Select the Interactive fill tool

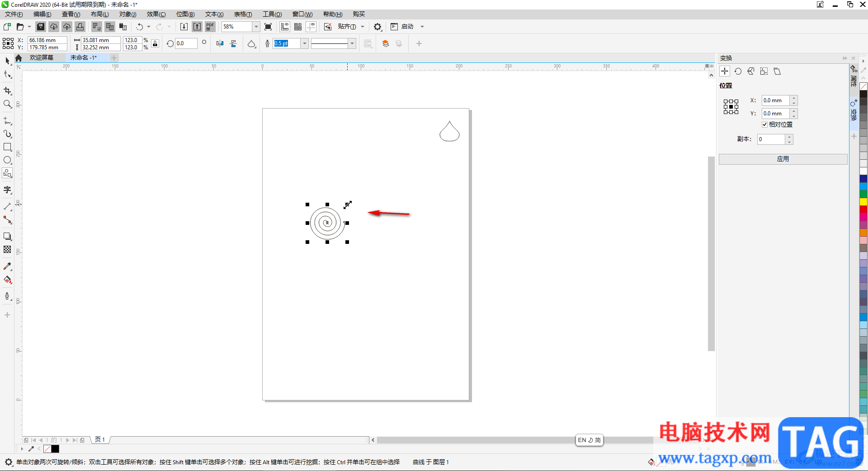[7, 280]
